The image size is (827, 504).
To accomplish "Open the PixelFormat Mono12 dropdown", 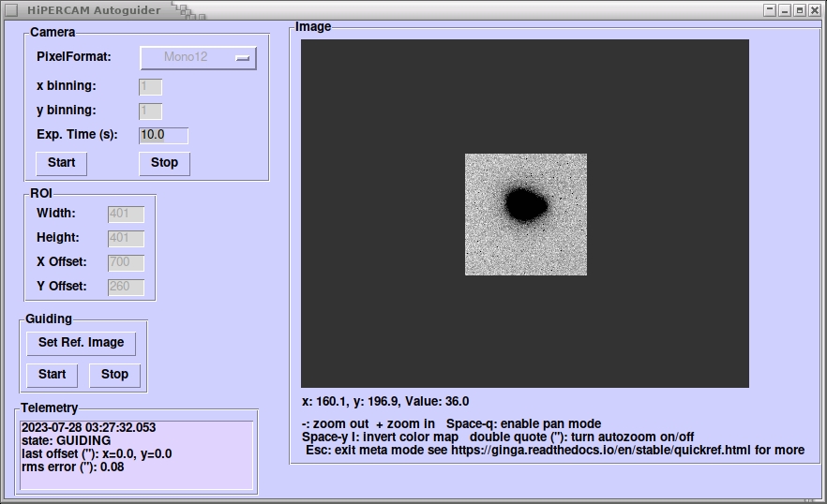I will point(198,57).
